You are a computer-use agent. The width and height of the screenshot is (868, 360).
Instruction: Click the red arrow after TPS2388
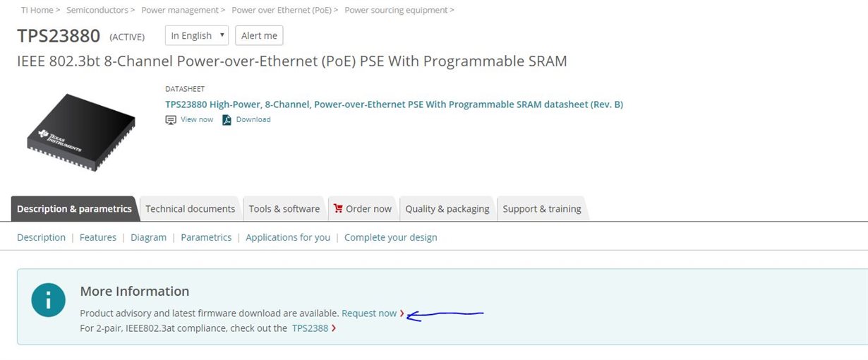point(334,328)
